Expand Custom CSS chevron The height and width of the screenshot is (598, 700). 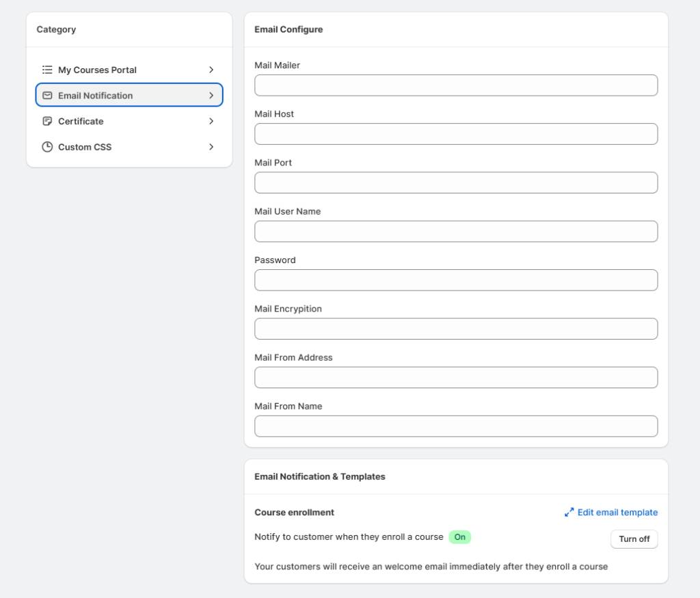tap(211, 147)
